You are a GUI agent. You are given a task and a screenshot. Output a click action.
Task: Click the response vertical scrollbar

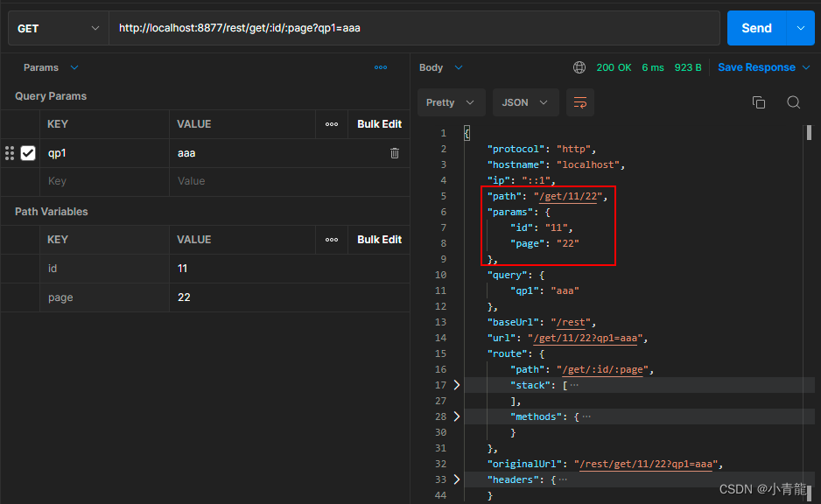(x=809, y=132)
